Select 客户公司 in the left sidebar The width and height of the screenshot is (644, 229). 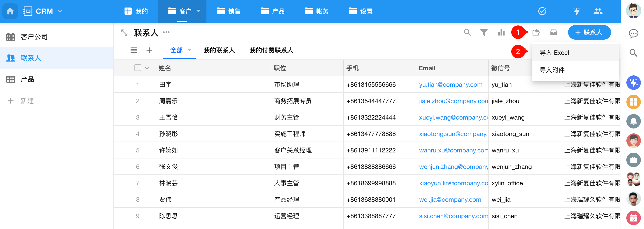point(34,37)
